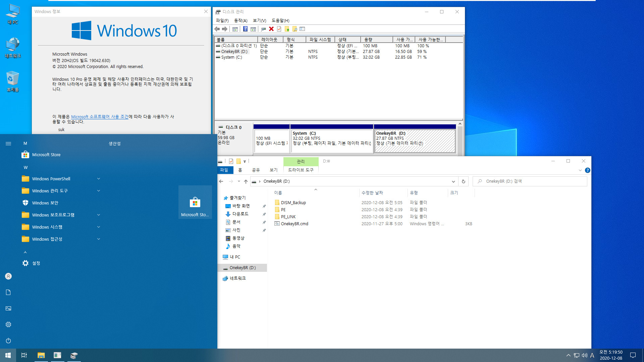Click Explorer help question mark icon

[x=588, y=170]
